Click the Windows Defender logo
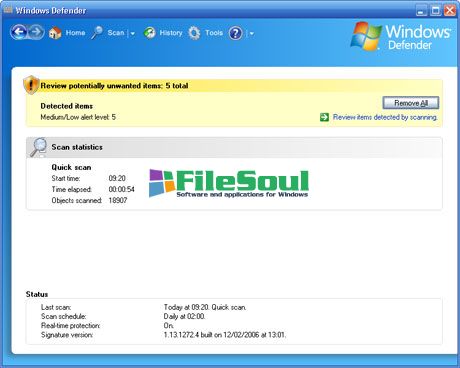The height and width of the screenshot is (368, 460). (x=401, y=37)
